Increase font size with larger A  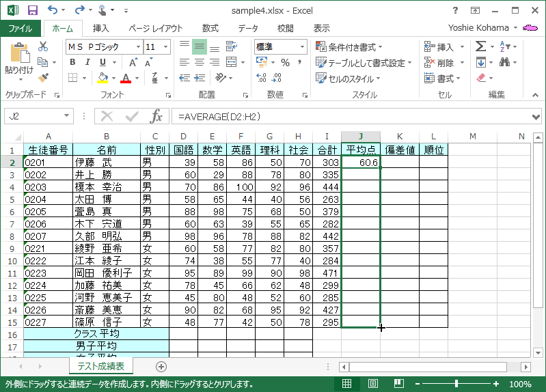(x=133, y=62)
